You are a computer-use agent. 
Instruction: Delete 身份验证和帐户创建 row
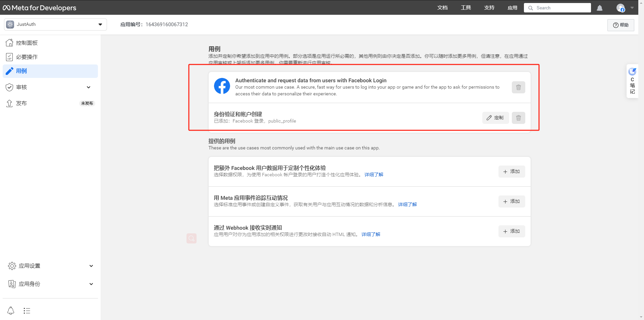519,118
